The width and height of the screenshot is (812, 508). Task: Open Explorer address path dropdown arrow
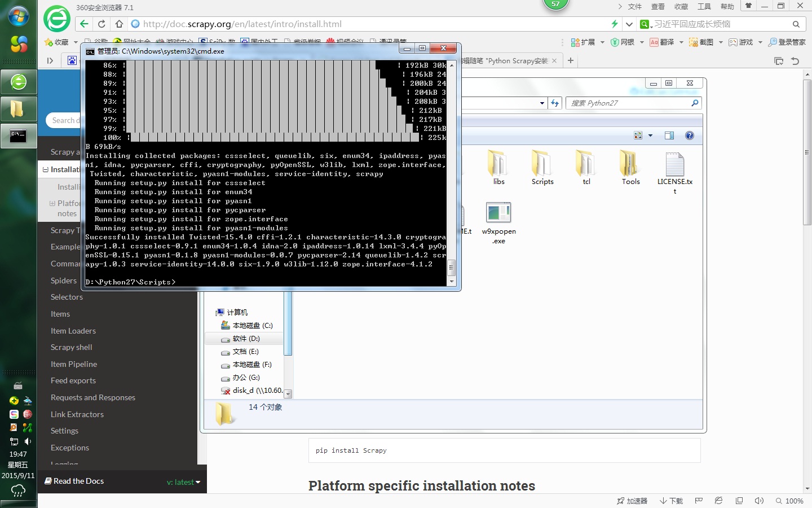542,103
